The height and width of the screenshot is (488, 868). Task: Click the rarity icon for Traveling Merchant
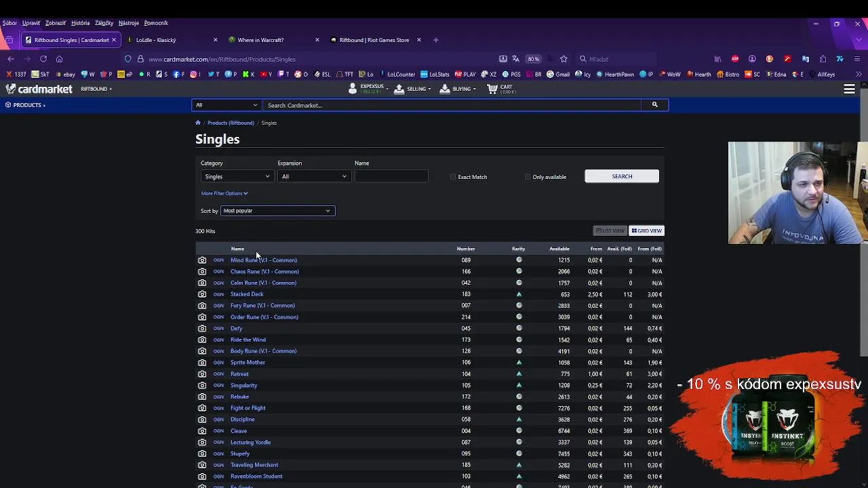[519, 465]
